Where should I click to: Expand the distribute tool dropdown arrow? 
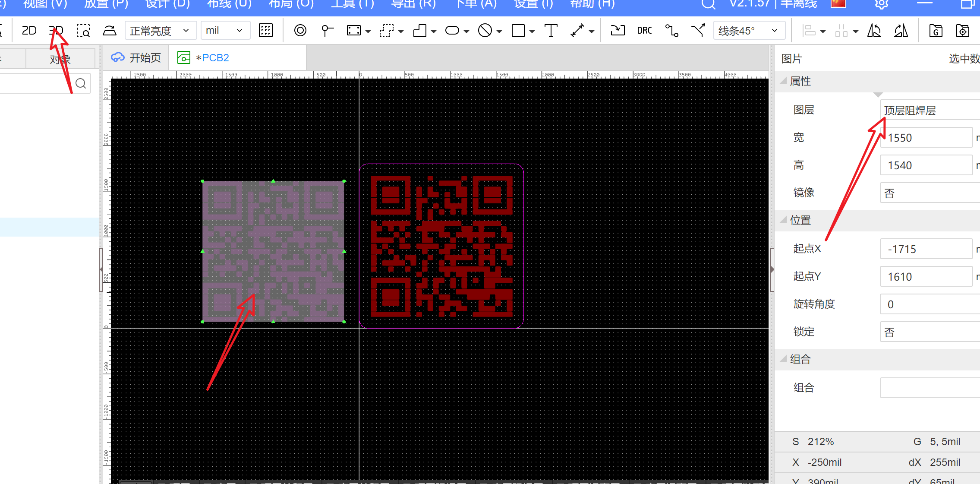click(856, 31)
